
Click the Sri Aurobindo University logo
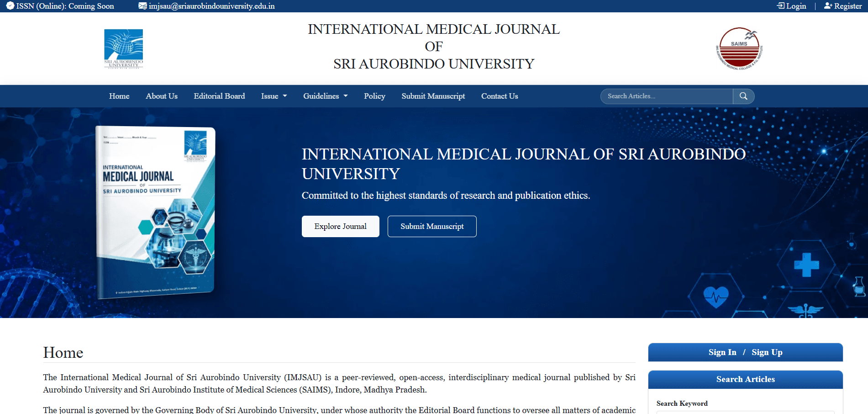(x=123, y=48)
